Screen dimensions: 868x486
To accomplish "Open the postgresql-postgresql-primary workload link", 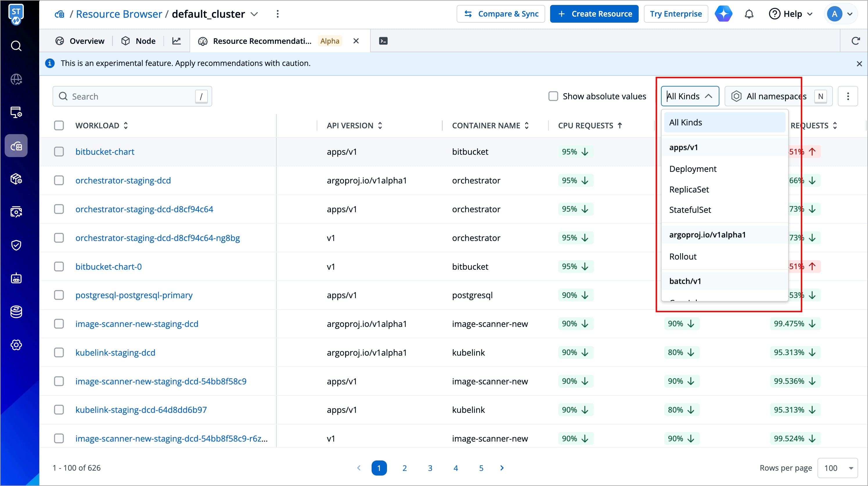I will pyautogui.click(x=134, y=295).
